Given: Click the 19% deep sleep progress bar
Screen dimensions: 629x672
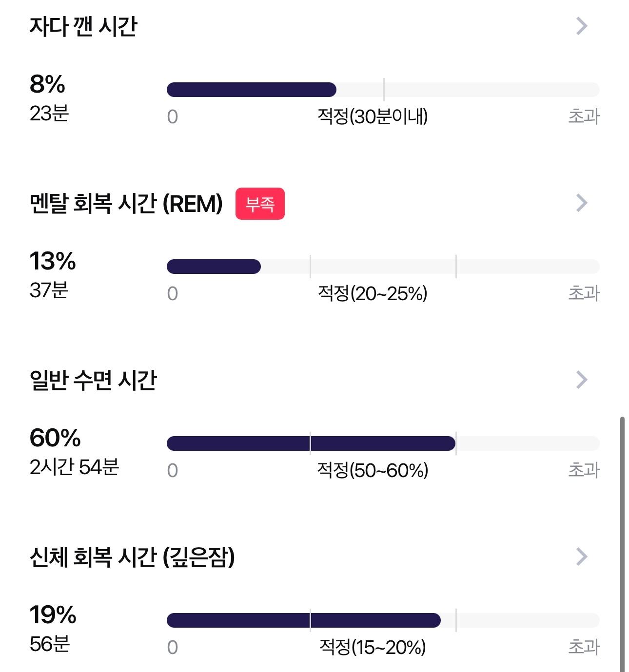Looking at the screenshot, I should [383, 620].
